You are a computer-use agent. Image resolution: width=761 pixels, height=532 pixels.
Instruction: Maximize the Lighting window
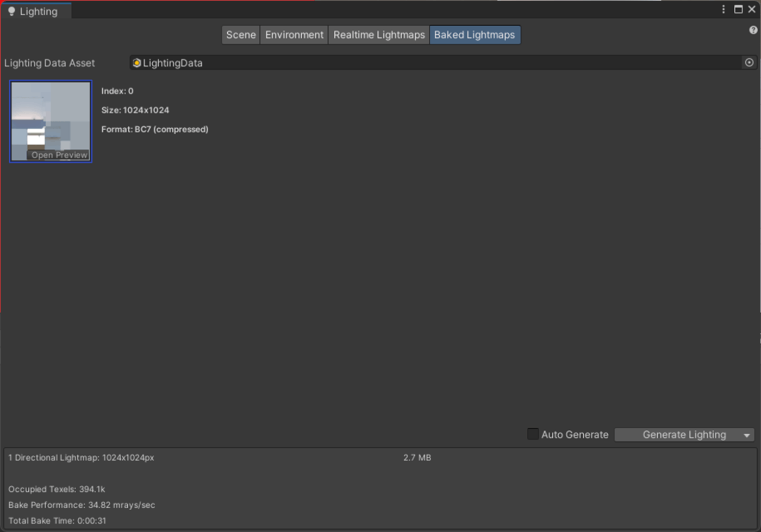click(738, 9)
